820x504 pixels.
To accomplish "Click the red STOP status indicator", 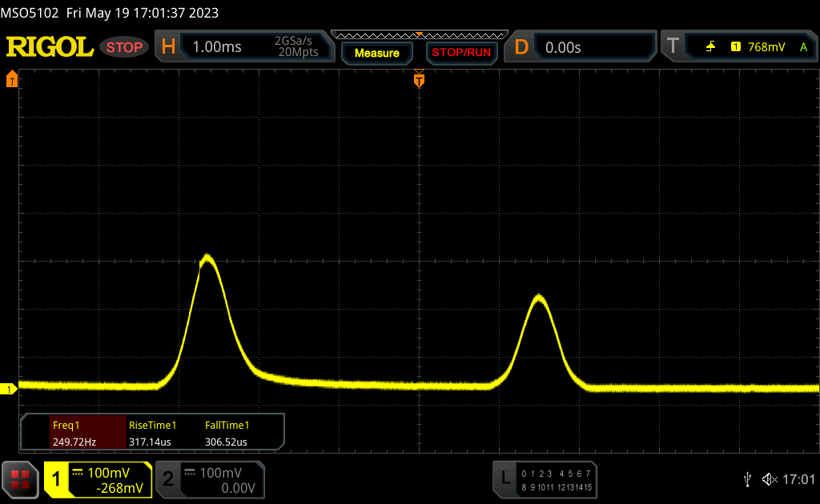I will [x=124, y=47].
